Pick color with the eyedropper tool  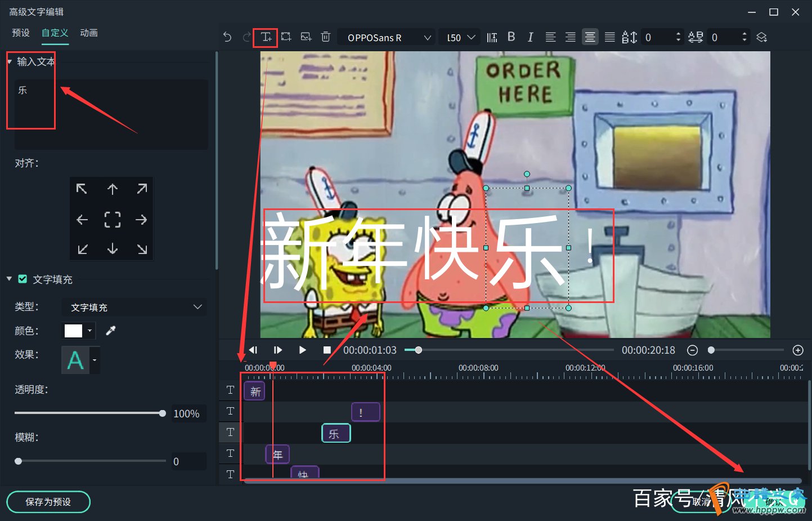[x=111, y=331]
